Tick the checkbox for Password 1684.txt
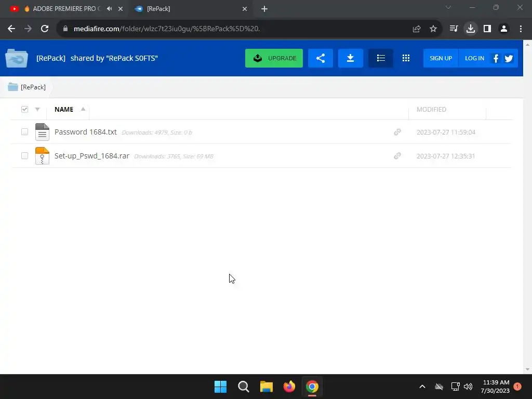 (24, 131)
